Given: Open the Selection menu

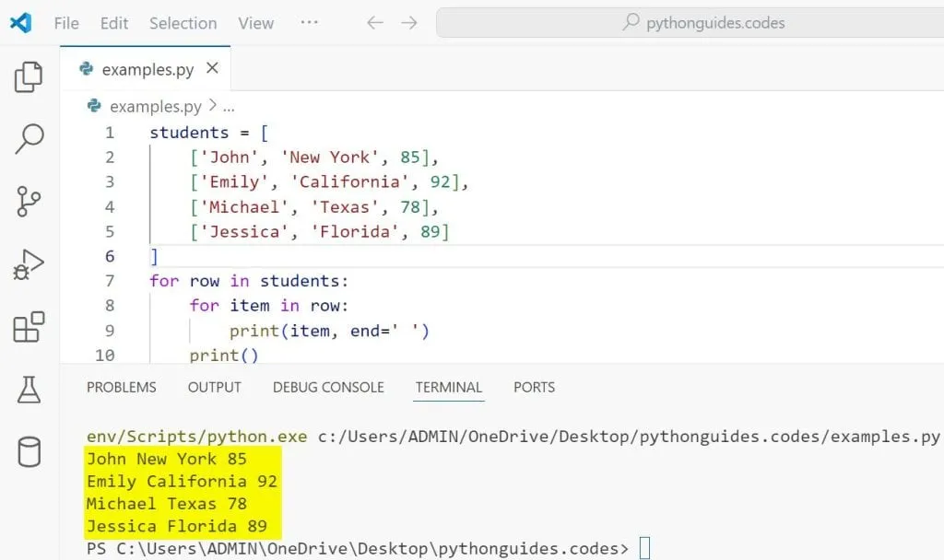Looking at the screenshot, I should (x=183, y=23).
